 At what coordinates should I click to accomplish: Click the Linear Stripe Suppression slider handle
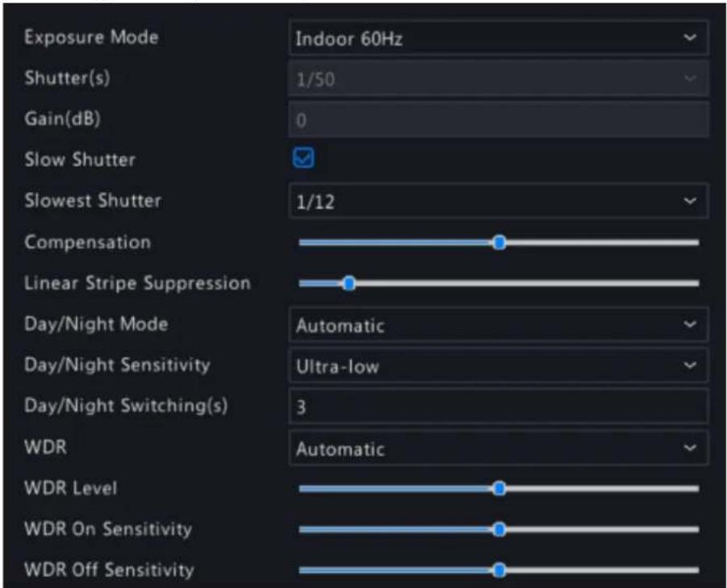click(349, 283)
